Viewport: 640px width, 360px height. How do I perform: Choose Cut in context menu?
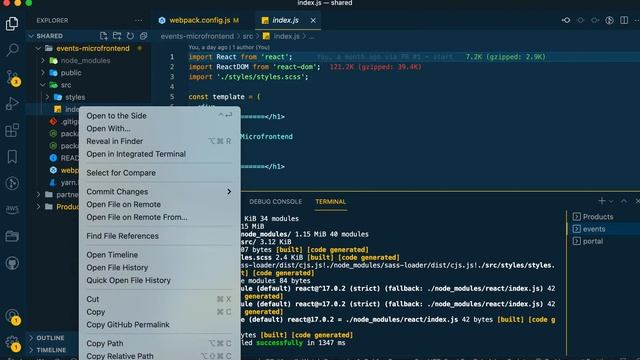159,299
